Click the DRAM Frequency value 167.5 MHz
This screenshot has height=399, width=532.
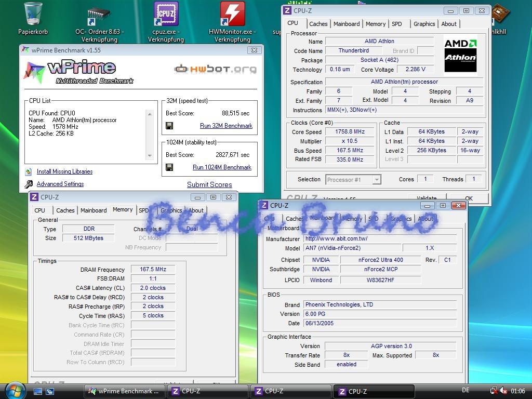point(153,270)
